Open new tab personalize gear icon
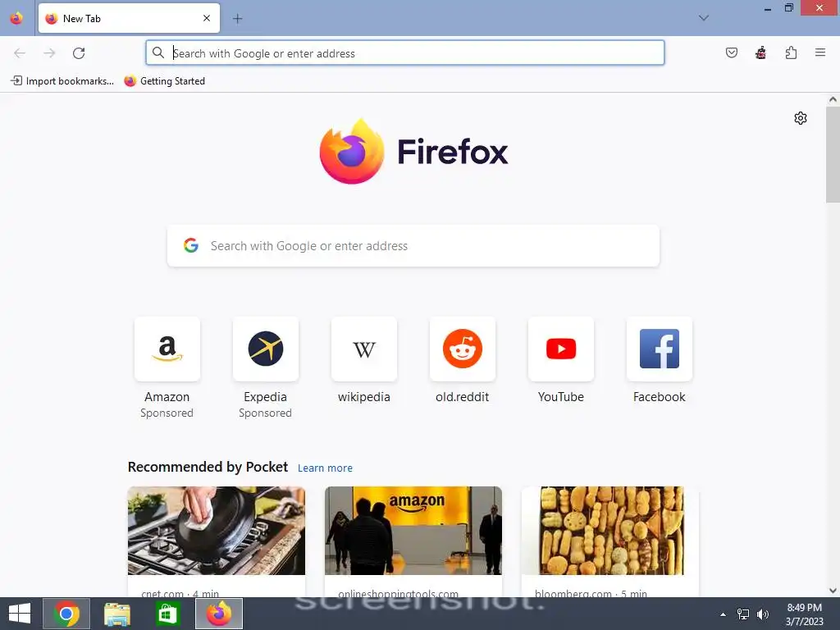 801,118
